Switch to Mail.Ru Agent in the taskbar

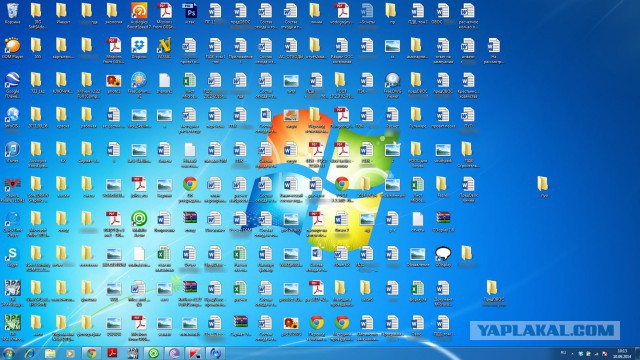153,353
